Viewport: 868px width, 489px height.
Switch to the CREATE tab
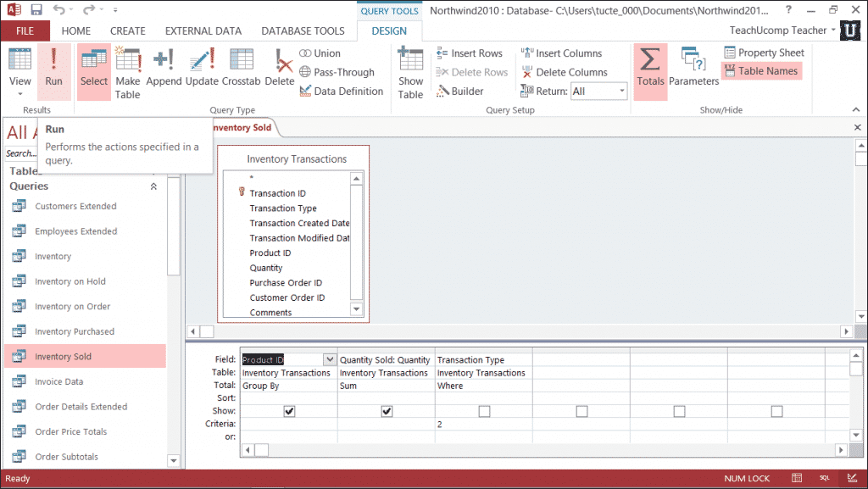[x=127, y=31]
